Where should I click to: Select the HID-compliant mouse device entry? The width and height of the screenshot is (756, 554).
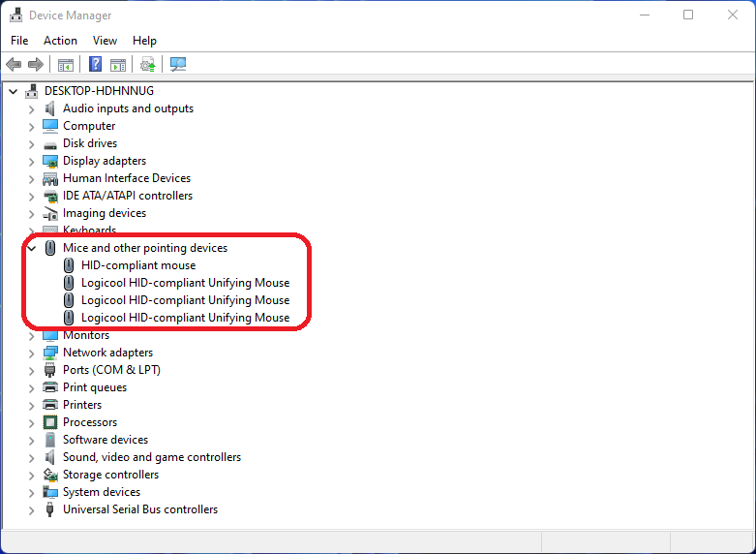138,265
